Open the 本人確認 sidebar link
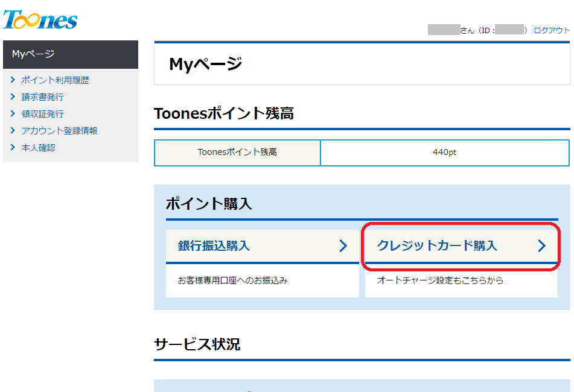 38,147
